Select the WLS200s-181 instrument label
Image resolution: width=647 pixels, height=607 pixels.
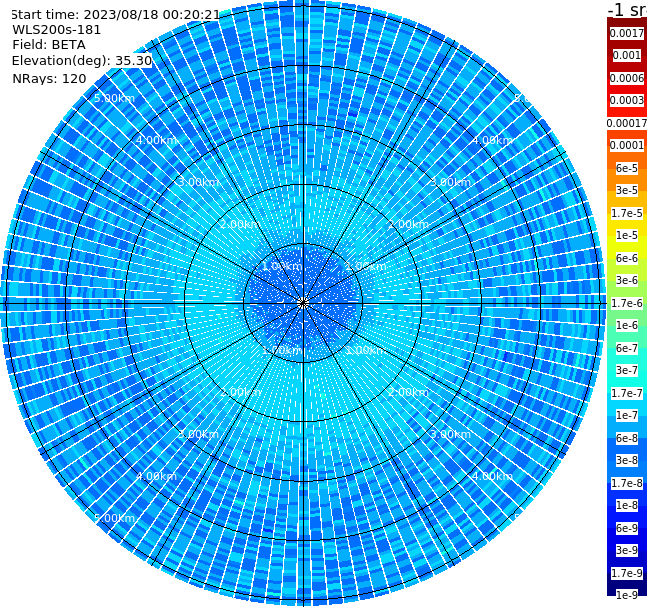click(57, 30)
